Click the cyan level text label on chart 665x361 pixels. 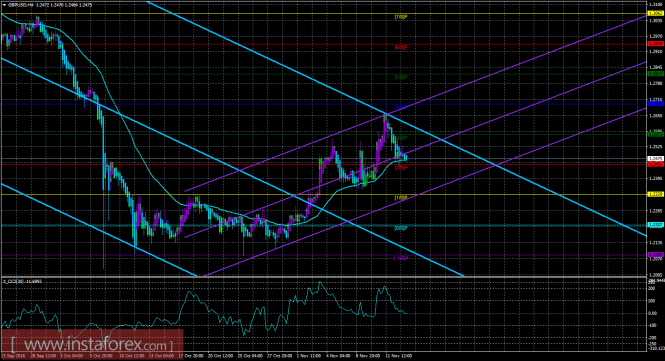click(401, 228)
